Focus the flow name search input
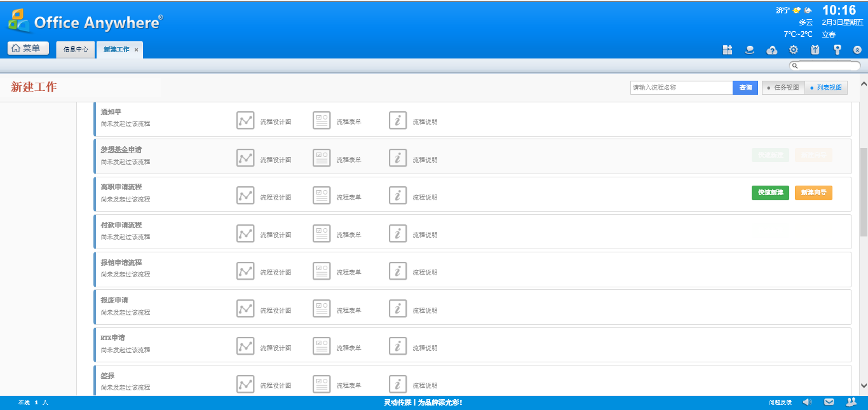Image resolution: width=868 pixels, height=410 pixels. [x=681, y=88]
